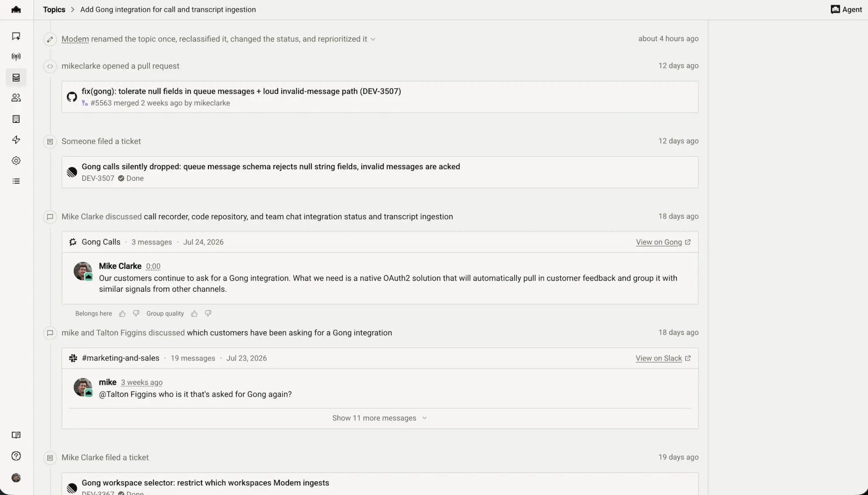868x495 pixels.
Task: Open settings gear in left sidebar
Action: 16,161
